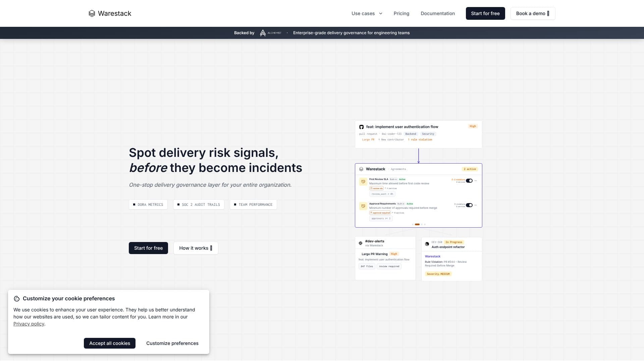This screenshot has height=362, width=644.
Task: Click the Warestack logo in the header
Action: [x=110, y=13]
